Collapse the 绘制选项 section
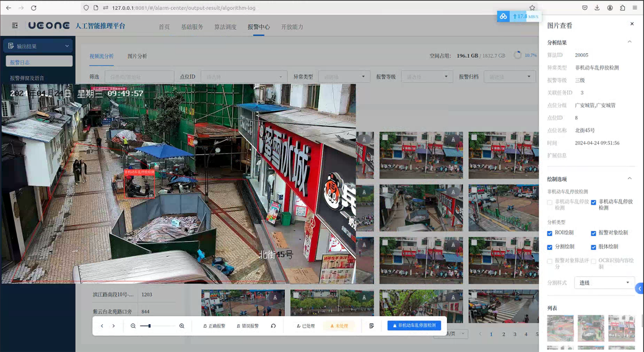 pyautogui.click(x=630, y=178)
